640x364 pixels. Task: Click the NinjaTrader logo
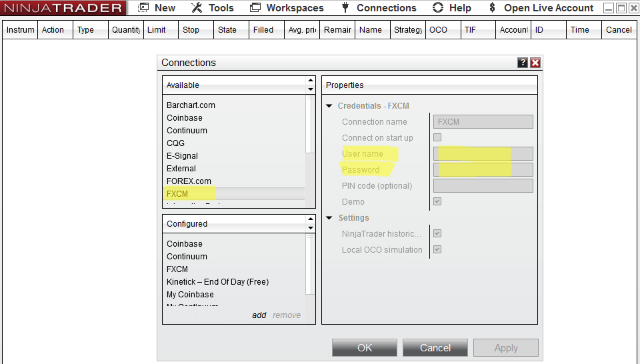63,8
